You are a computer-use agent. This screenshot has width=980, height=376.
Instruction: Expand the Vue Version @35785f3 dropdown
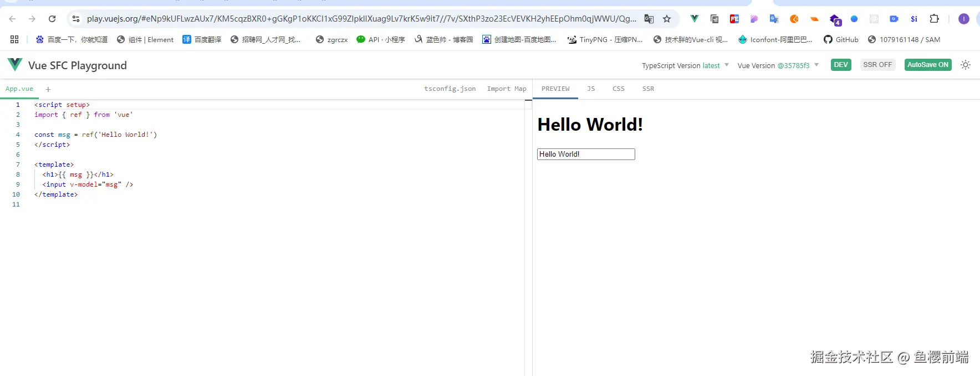coord(778,65)
